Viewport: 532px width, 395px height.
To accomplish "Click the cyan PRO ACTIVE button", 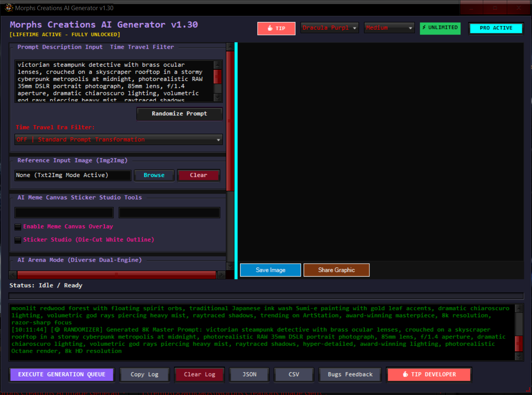I will coord(496,28).
